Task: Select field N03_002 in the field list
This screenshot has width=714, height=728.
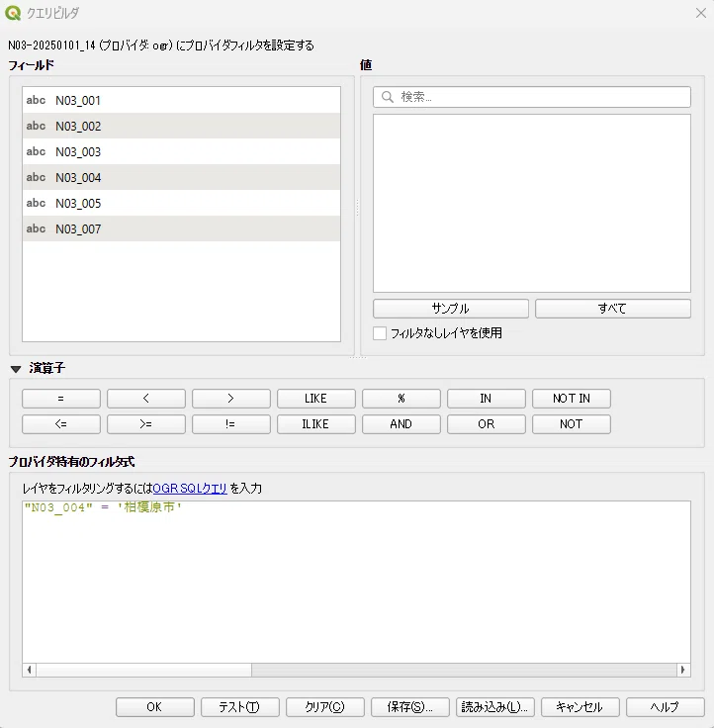Action: [181, 126]
